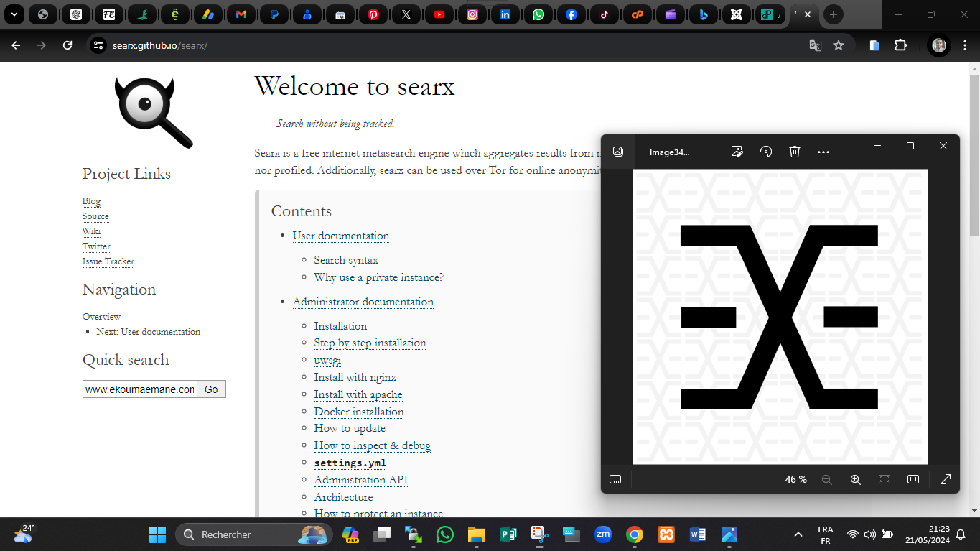This screenshot has width=980, height=551.
Task: Open Search syntax in Contents
Action: 346,260
